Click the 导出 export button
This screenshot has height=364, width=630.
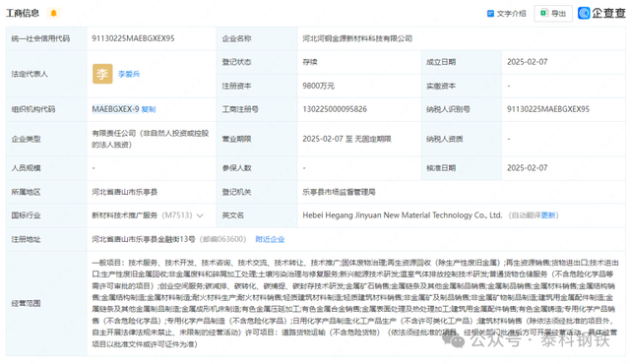tap(553, 13)
